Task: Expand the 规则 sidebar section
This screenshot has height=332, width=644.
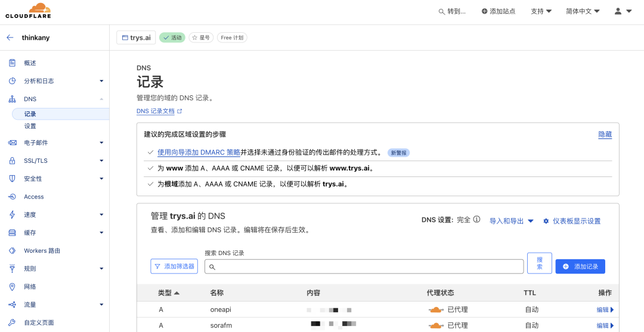Action: [101, 269]
